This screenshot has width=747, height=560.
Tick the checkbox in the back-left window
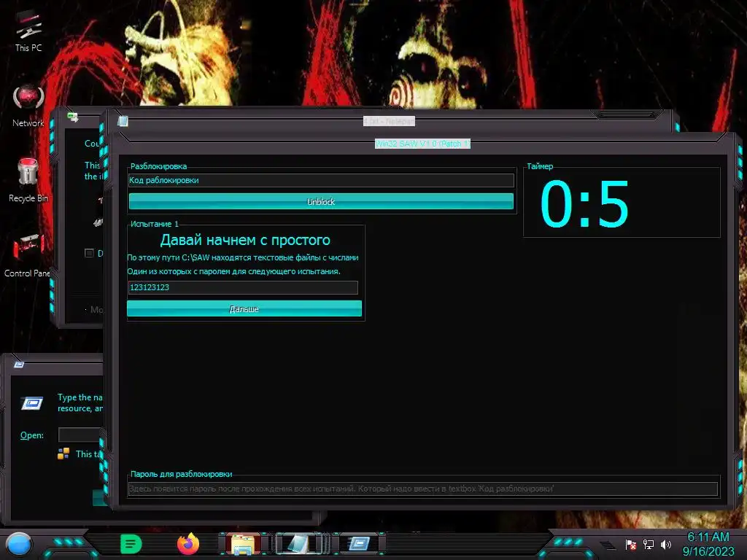[x=88, y=253]
